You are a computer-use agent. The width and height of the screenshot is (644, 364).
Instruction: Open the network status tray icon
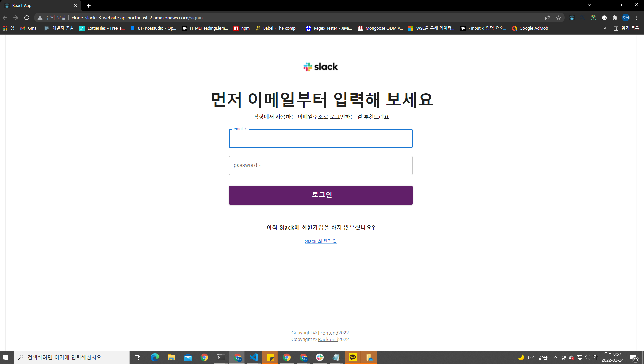[579, 357]
